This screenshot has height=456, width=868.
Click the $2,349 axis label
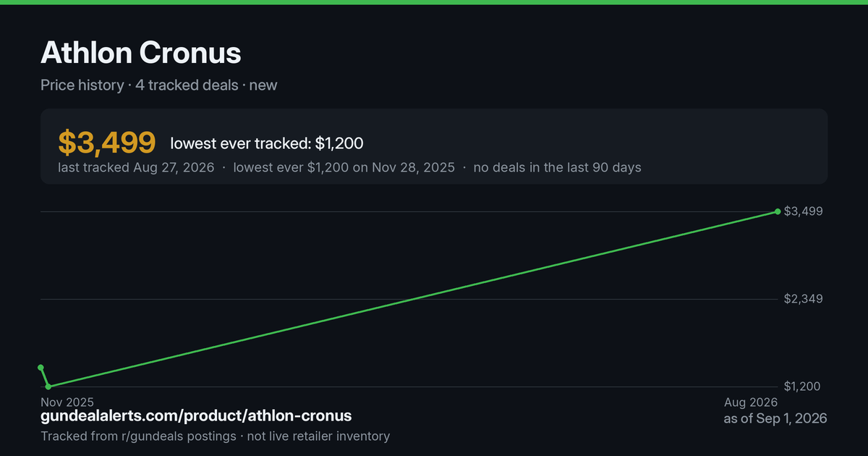coord(802,299)
